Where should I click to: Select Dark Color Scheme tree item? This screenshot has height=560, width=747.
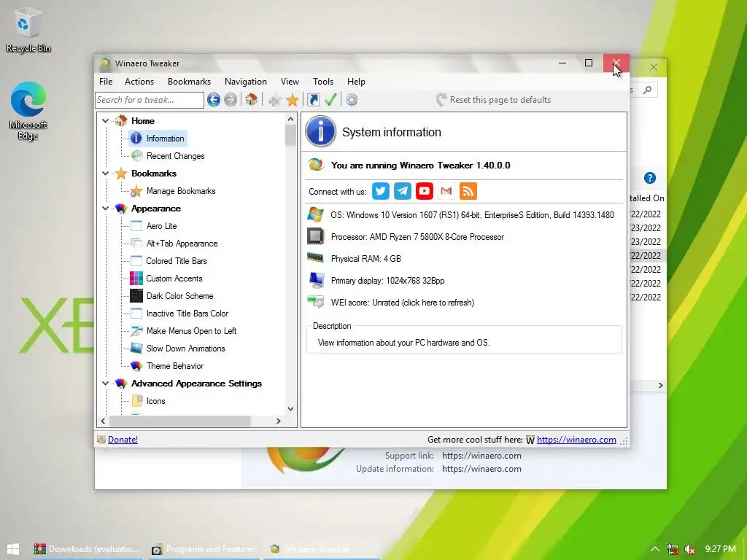(x=179, y=296)
